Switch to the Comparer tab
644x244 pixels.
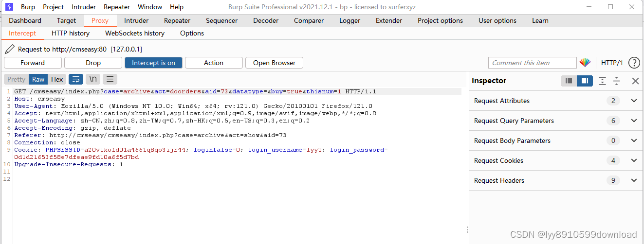click(x=309, y=20)
